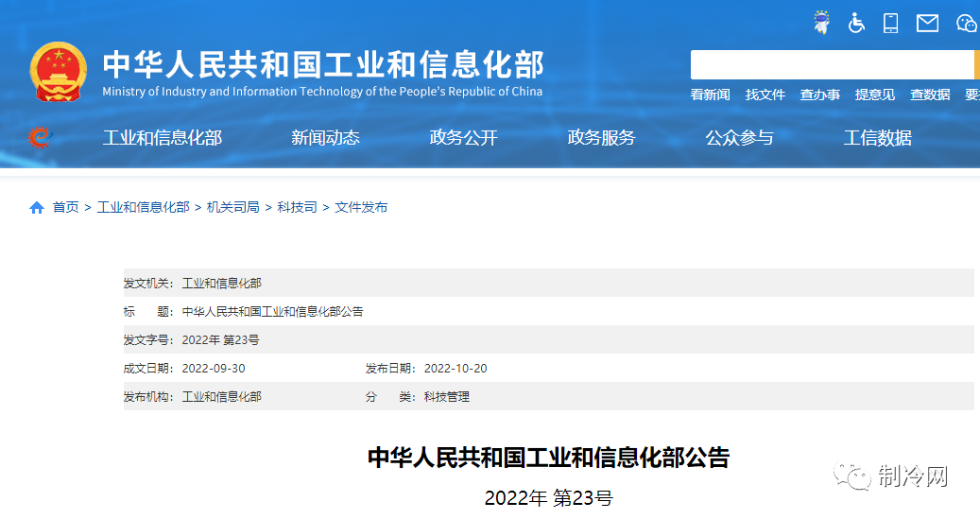Focus the site search box

tap(832, 65)
